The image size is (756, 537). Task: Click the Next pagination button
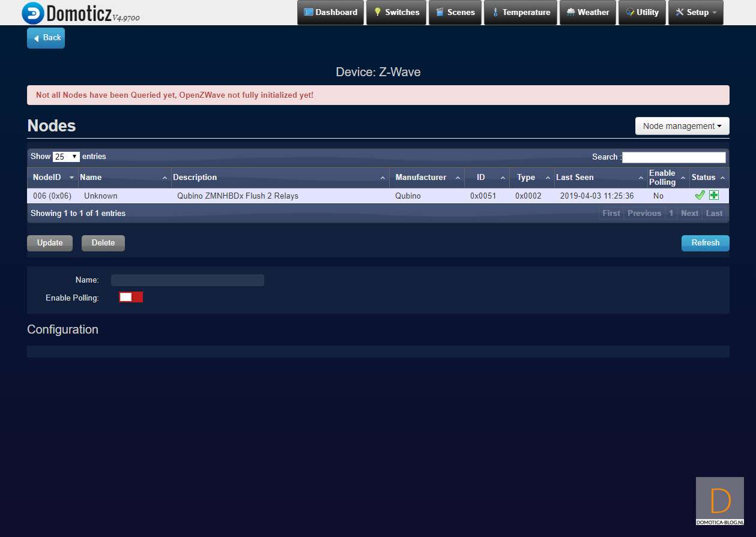click(x=690, y=213)
